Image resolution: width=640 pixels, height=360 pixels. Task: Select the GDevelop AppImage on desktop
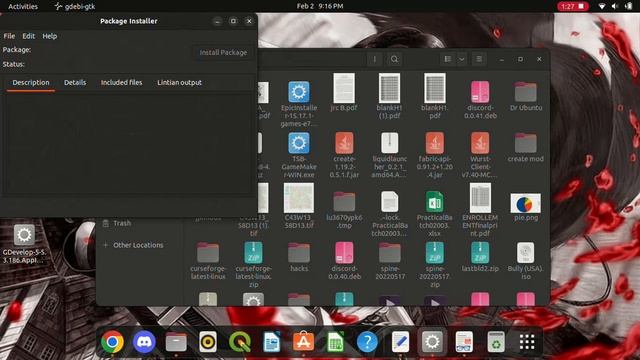24,244
